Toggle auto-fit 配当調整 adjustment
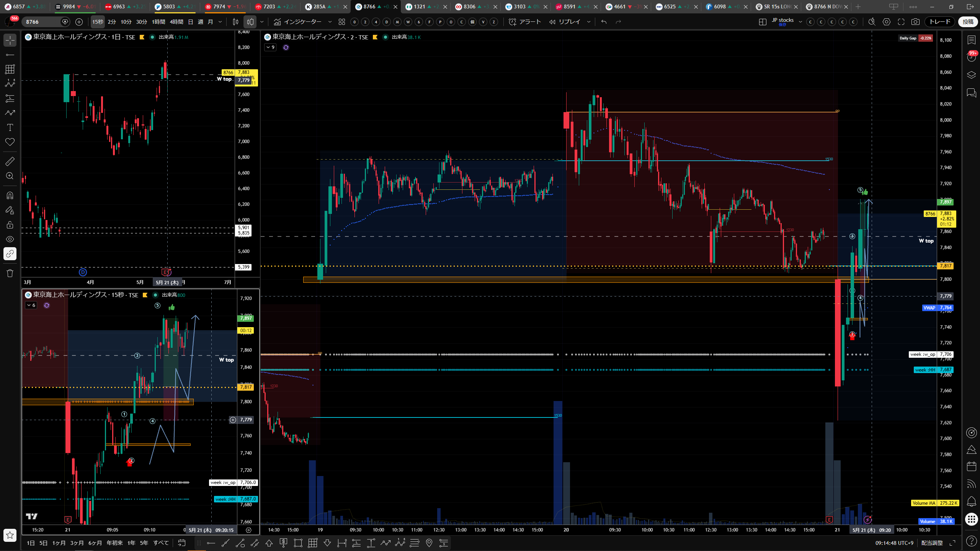Viewport: 980px width, 551px height. [x=932, y=543]
